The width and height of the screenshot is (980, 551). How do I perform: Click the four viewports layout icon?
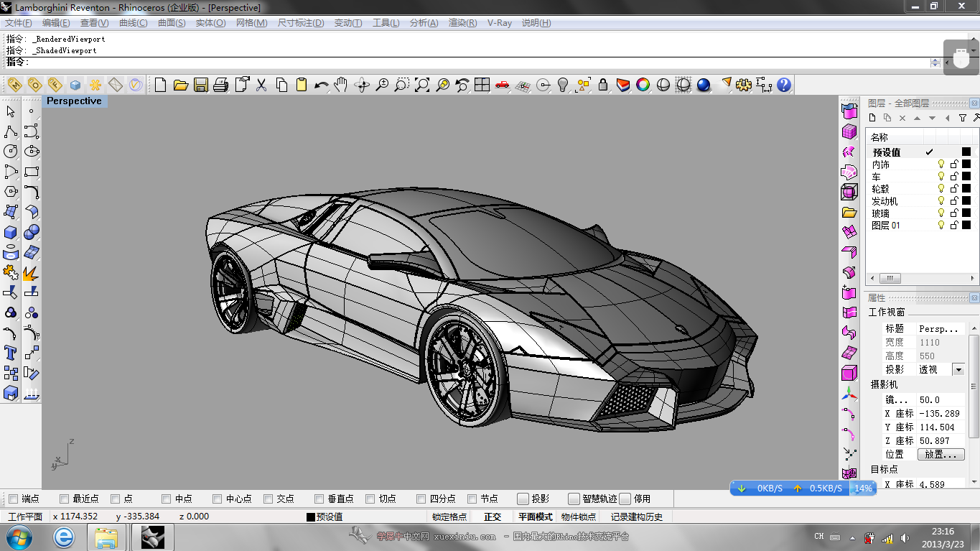click(482, 85)
